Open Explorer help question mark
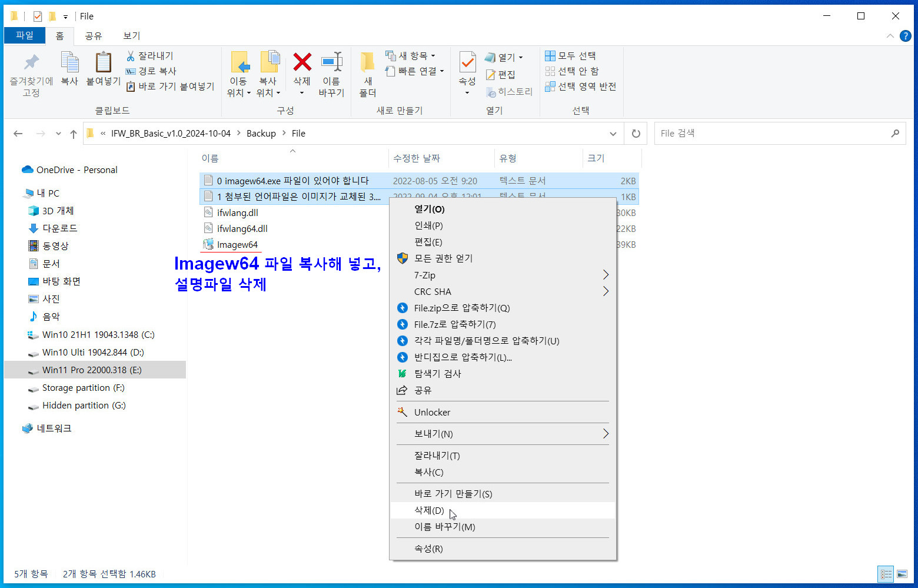The width and height of the screenshot is (918, 588). [x=906, y=36]
